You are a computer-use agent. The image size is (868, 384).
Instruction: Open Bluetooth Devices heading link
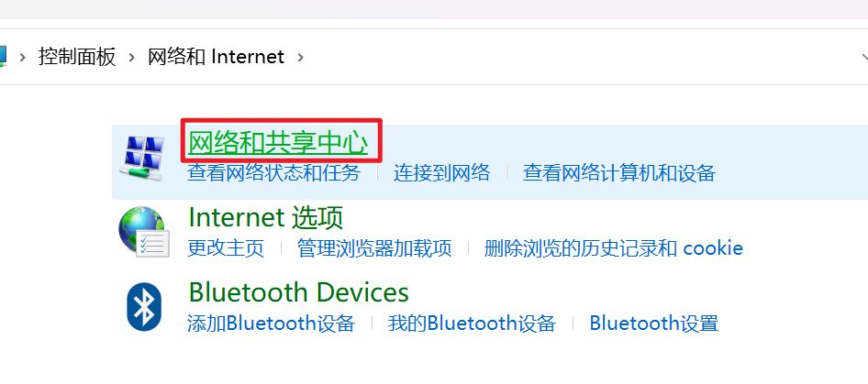(298, 292)
